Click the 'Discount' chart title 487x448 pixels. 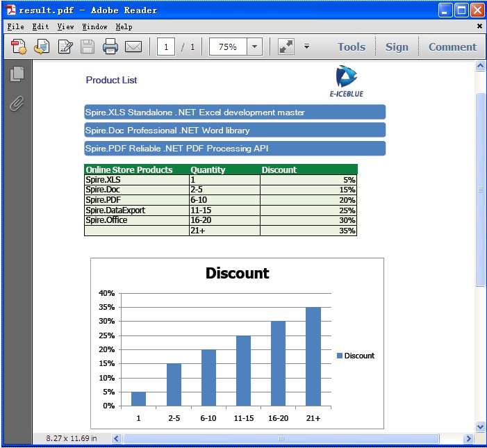pyautogui.click(x=238, y=273)
